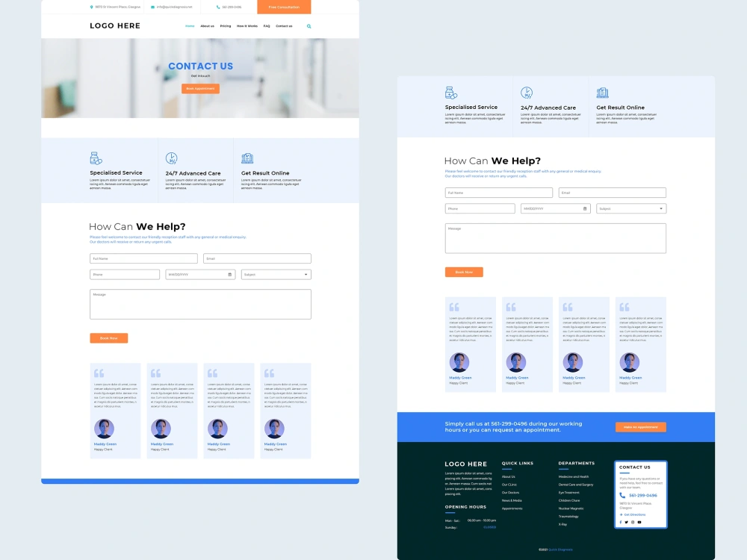
Task: Open Our Doctors footer link
Action: point(510,493)
